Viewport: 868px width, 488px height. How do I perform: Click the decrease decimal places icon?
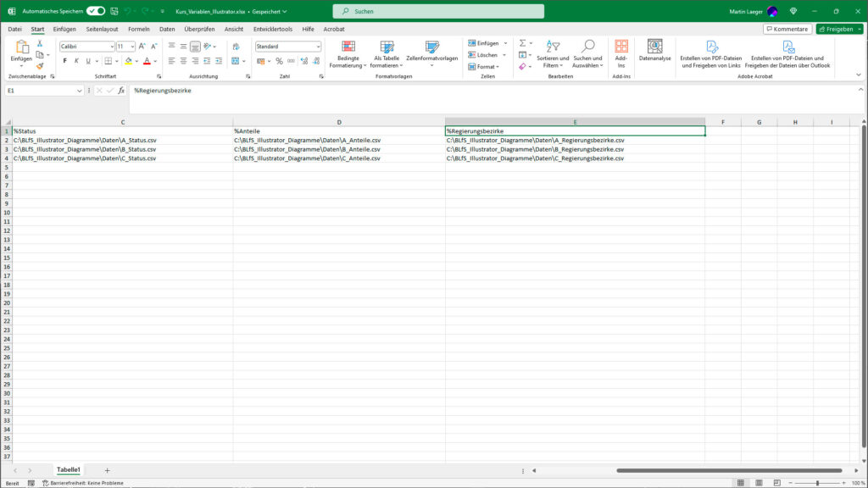click(x=316, y=61)
